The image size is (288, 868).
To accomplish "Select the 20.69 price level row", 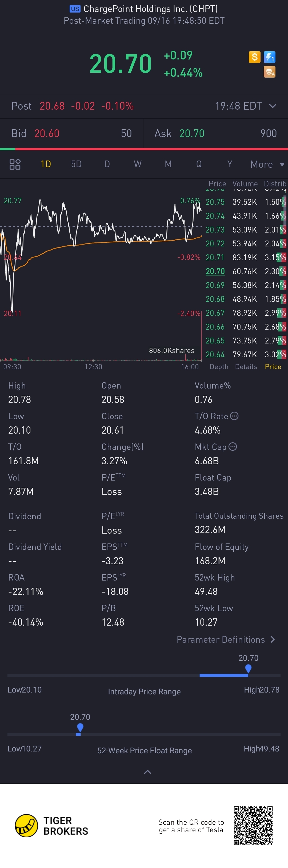I will (x=246, y=285).
